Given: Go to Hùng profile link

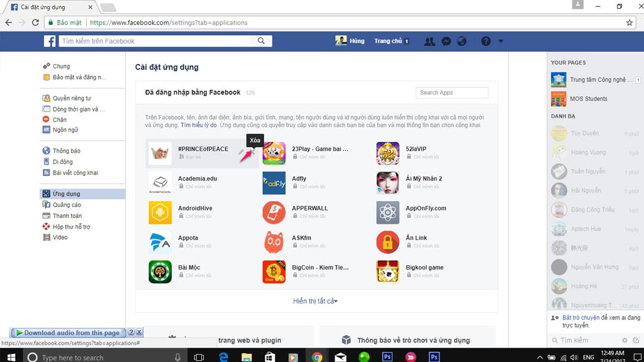Looking at the screenshot, I should click(350, 41).
